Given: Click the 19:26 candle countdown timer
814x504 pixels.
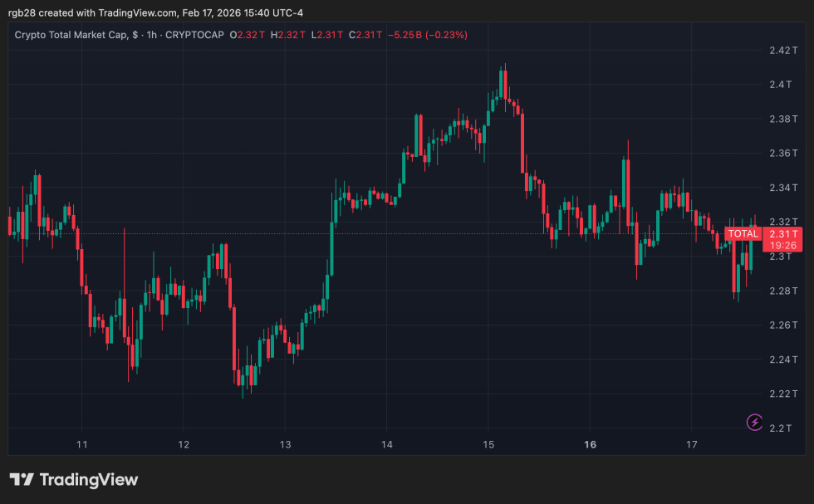Looking at the screenshot, I should (784, 246).
